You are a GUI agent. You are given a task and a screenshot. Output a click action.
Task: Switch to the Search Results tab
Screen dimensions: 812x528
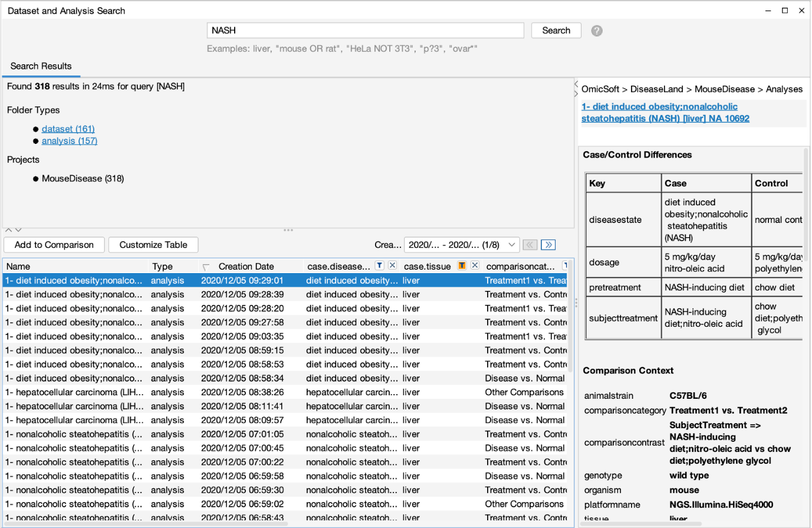[41, 66]
